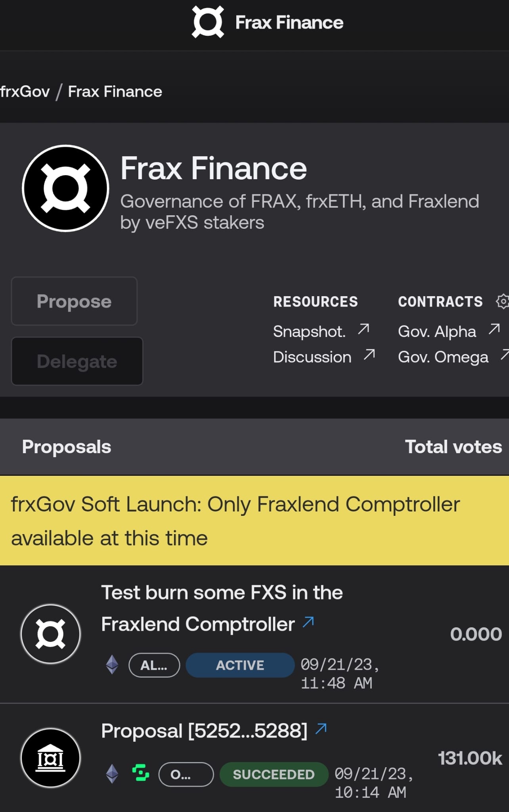Click the bank icon avatar of Proposal [5252...5288]
Image resolution: width=509 pixels, height=812 pixels.
tap(51, 758)
